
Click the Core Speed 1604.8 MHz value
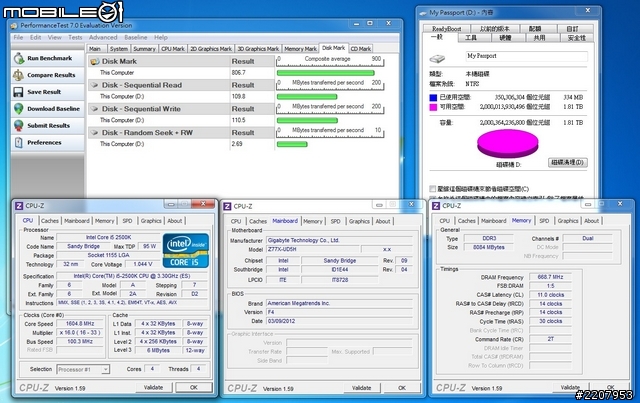(x=80, y=323)
